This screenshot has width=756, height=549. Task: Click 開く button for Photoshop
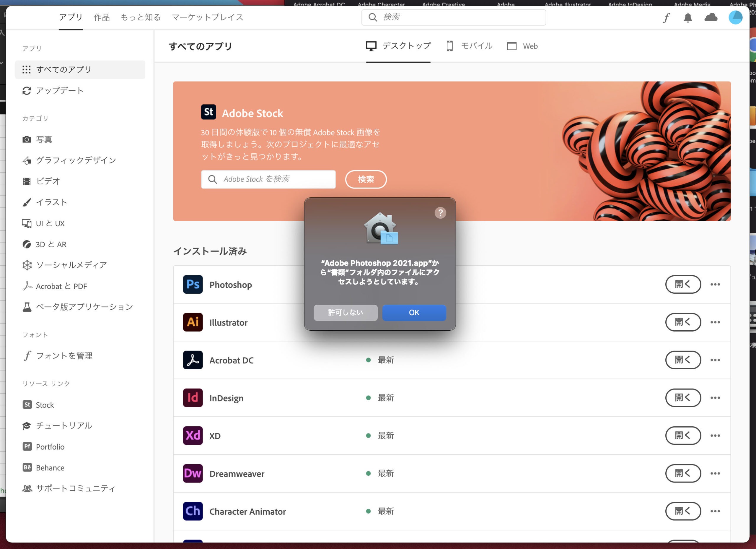point(683,284)
